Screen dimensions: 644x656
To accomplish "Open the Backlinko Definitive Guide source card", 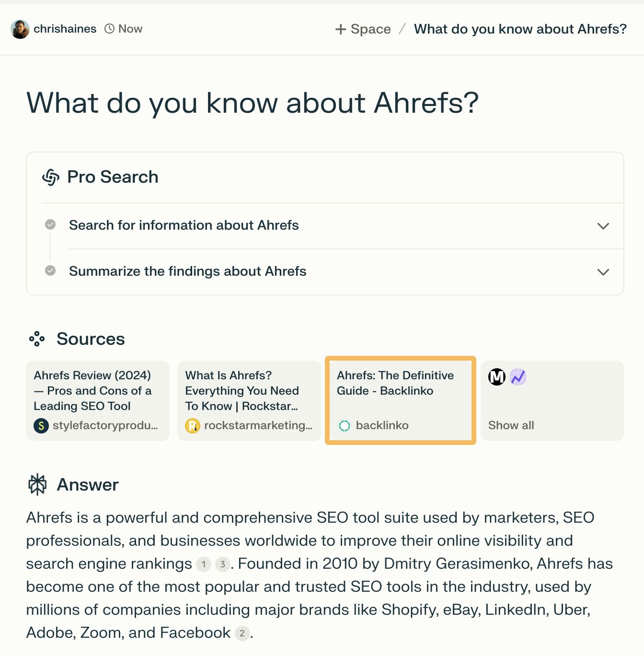I will pos(400,400).
